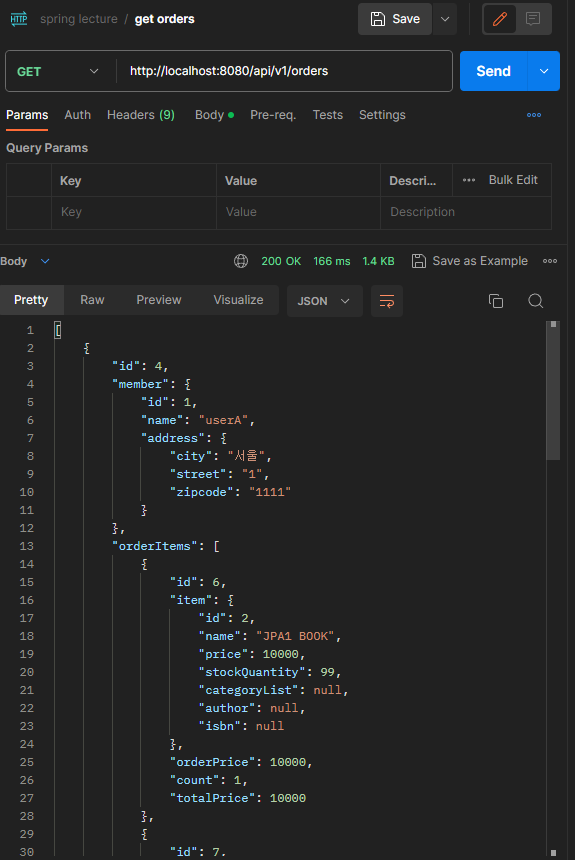Screen dimensions: 575x860
Task: Click the get orders request title
Action: 165,19
